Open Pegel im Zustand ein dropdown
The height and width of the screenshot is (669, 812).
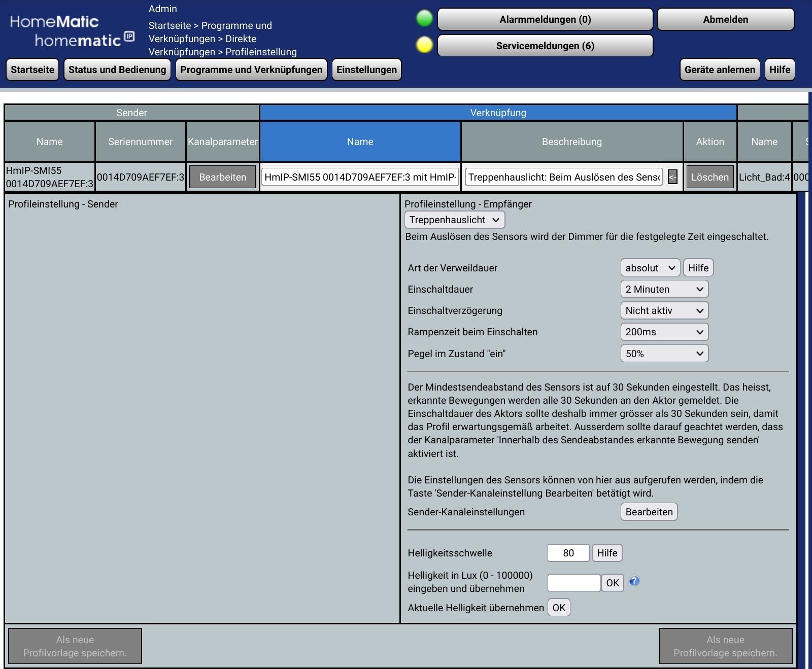664,354
